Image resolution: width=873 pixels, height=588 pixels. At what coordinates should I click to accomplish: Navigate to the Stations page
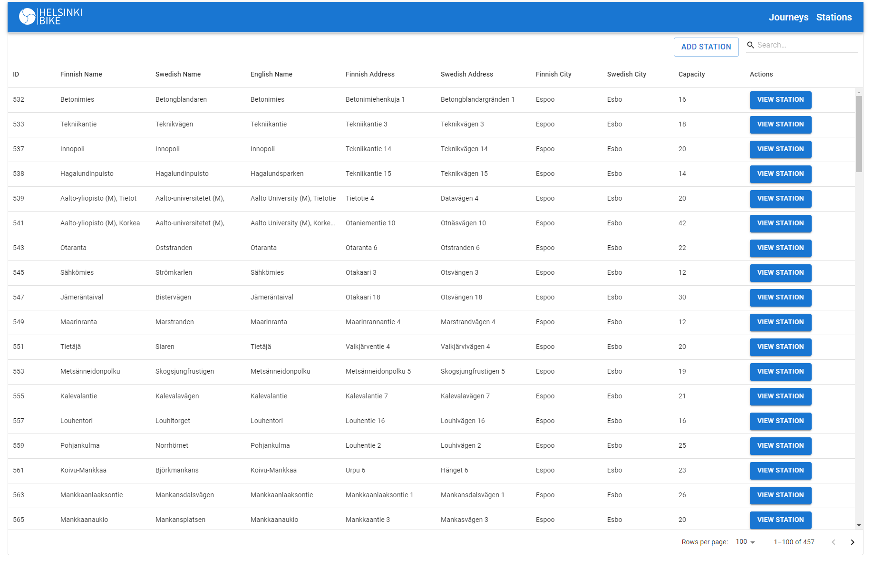pyautogui.click(x=834, y=17)
